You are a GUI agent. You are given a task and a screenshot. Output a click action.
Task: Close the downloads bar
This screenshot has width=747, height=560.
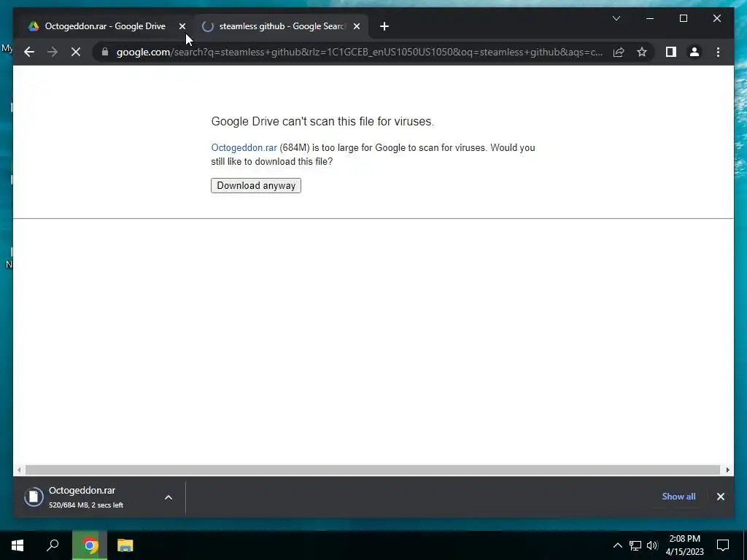(x=720, y=497)
